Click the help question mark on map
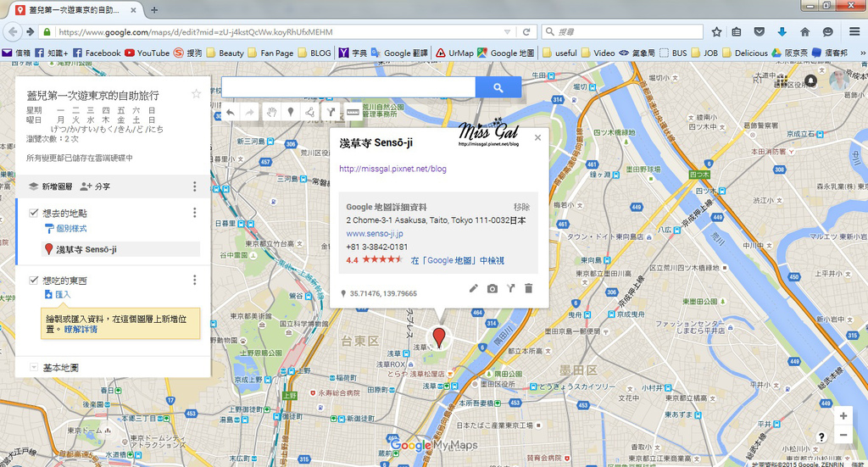868x467 pixels. tap(821, 437)
